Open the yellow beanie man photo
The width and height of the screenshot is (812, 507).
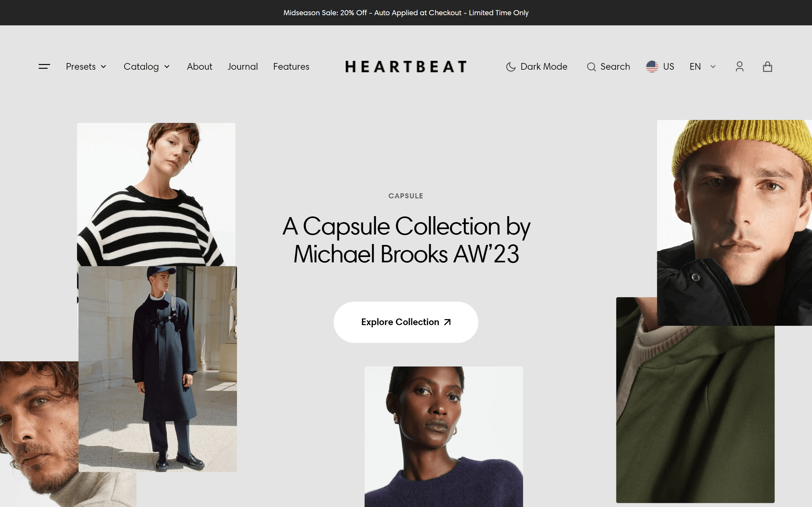734,223
